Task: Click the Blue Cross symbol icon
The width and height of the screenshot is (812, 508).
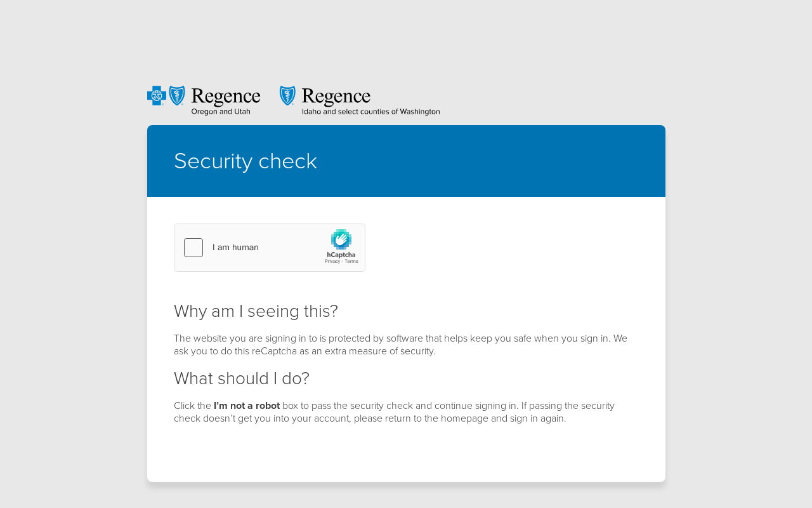Action: tap(157, 95)
